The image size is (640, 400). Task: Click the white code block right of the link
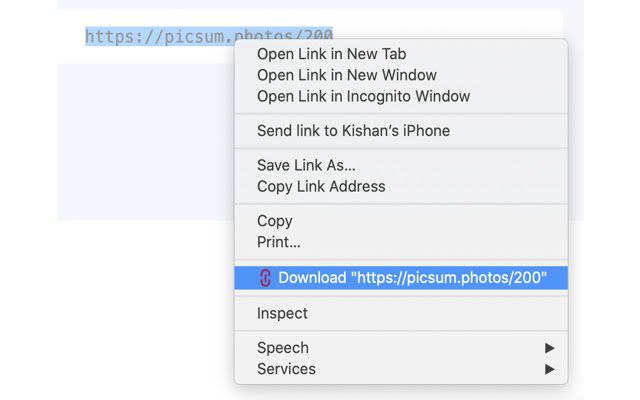pyautogui.click(x=450, y=25)
